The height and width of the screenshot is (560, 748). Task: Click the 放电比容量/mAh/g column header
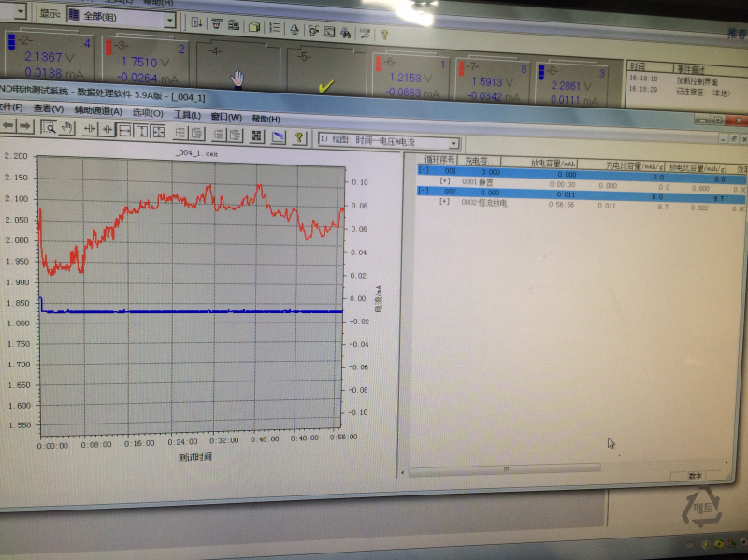point(697,167)
